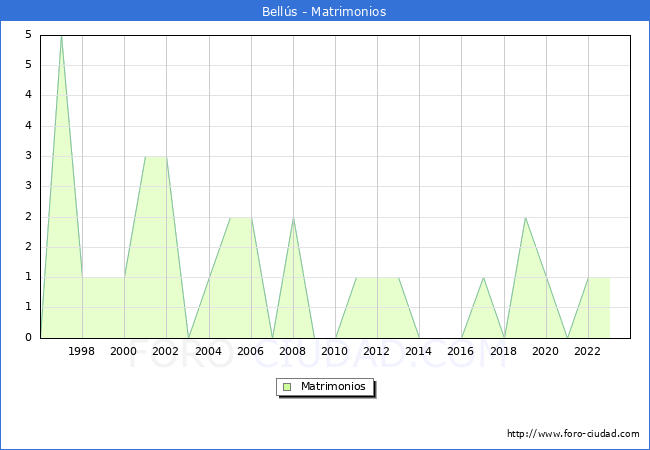Viewport: 650px width, 450px height.
Task: Select the 2000 x-axis label
Action: click(124, 351)
